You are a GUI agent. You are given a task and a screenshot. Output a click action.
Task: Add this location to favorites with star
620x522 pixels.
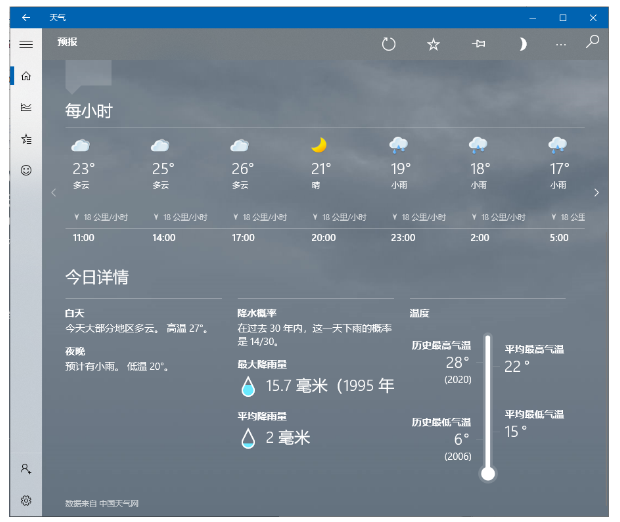pos(433,44)
